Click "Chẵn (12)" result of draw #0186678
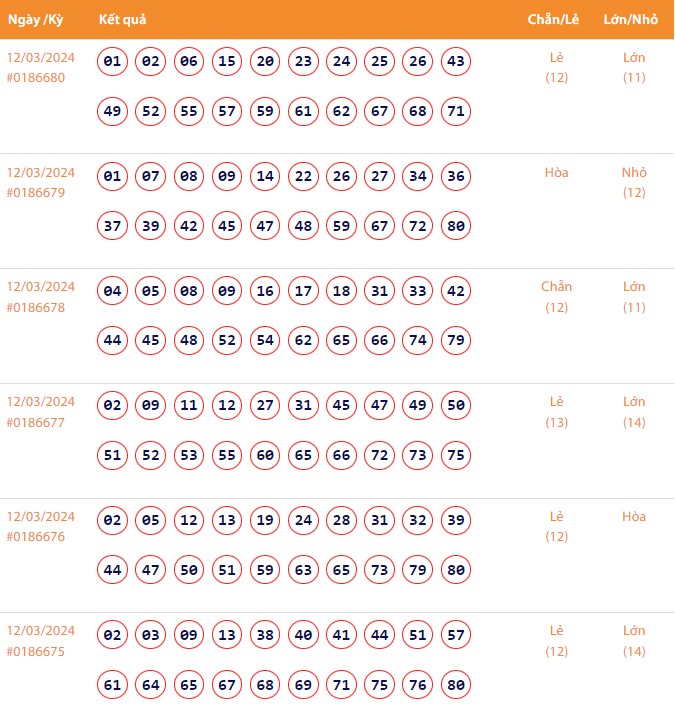675x716 pixels. point(556,297)
